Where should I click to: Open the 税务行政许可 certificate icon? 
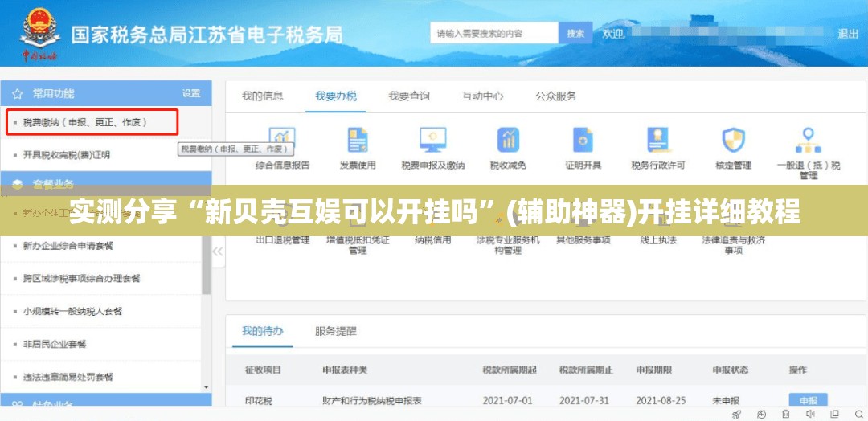(x=658, y=140)
